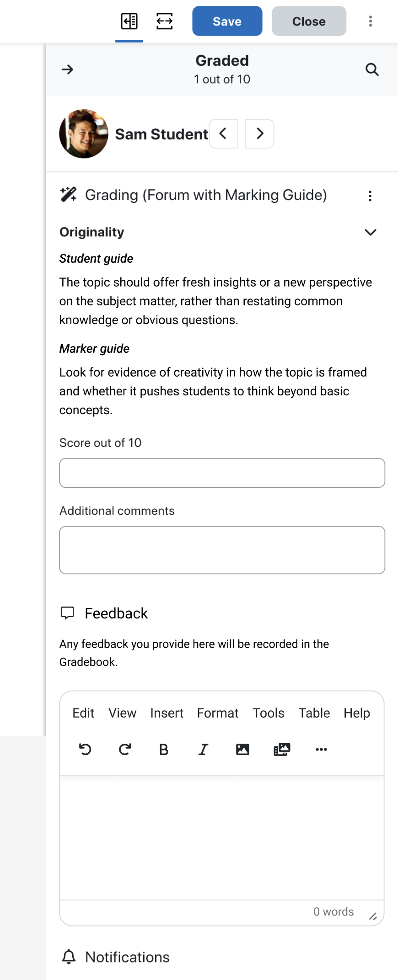Reveal more editor toolbar buttons
The image size is (398, 980).
pyautogui.click(x=321, y=749)
